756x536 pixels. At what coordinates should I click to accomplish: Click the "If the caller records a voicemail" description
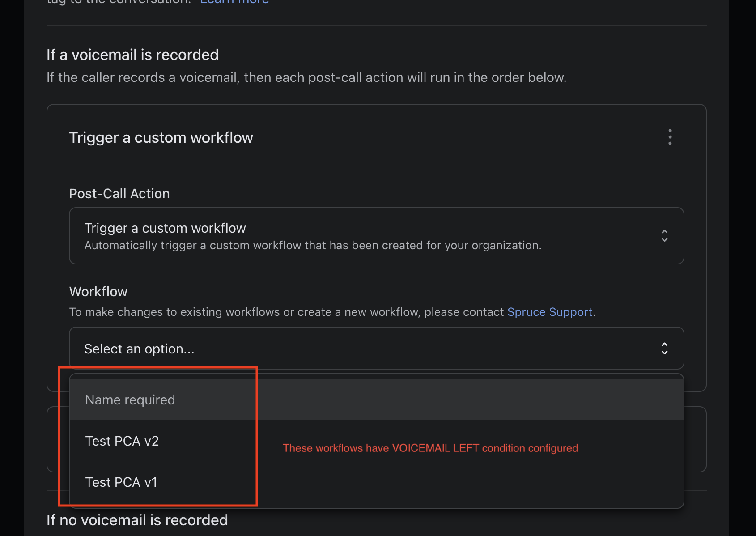point(306,77)
